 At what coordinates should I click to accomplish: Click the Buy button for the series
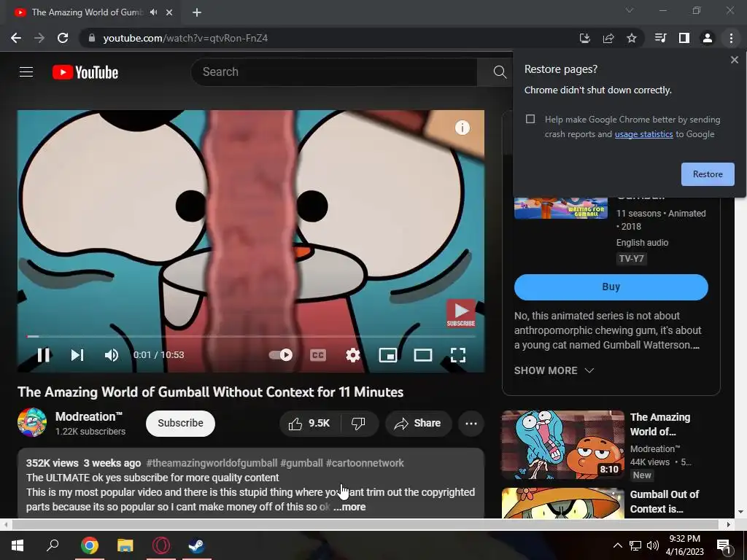tap(611, 287)
